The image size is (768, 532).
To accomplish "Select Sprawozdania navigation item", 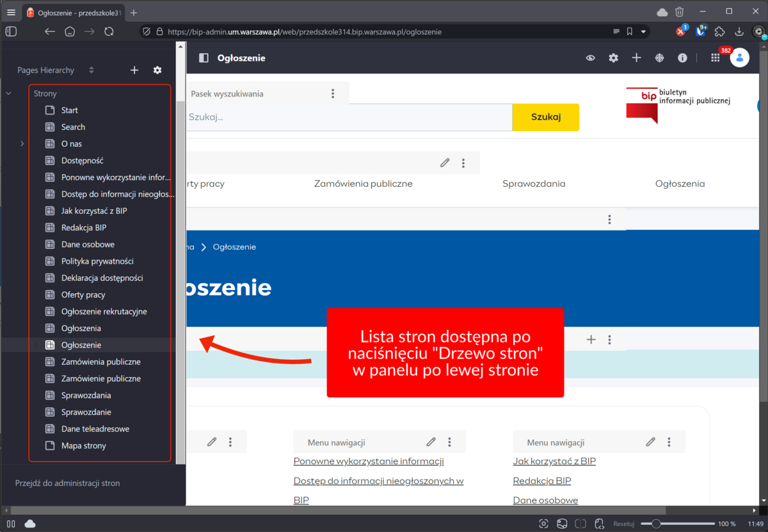I will point(534,184).
